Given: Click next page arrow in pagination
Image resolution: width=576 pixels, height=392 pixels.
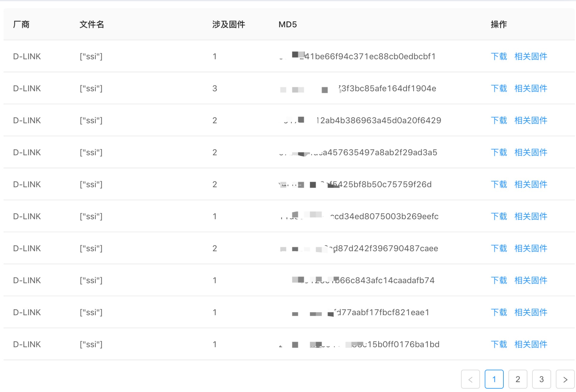Looking at the screenshot, I should [x=565, y=379].
